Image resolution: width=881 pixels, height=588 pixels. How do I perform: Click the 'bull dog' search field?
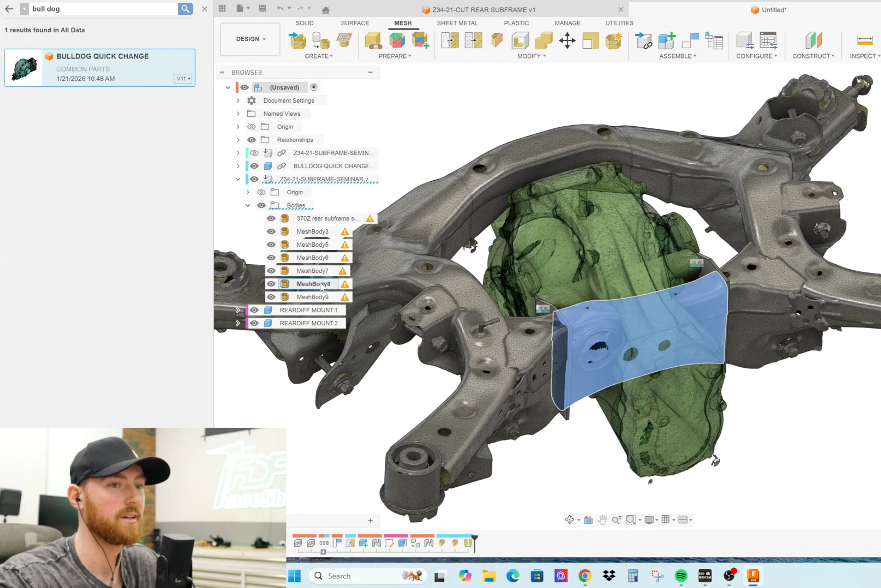coord(104,9)
